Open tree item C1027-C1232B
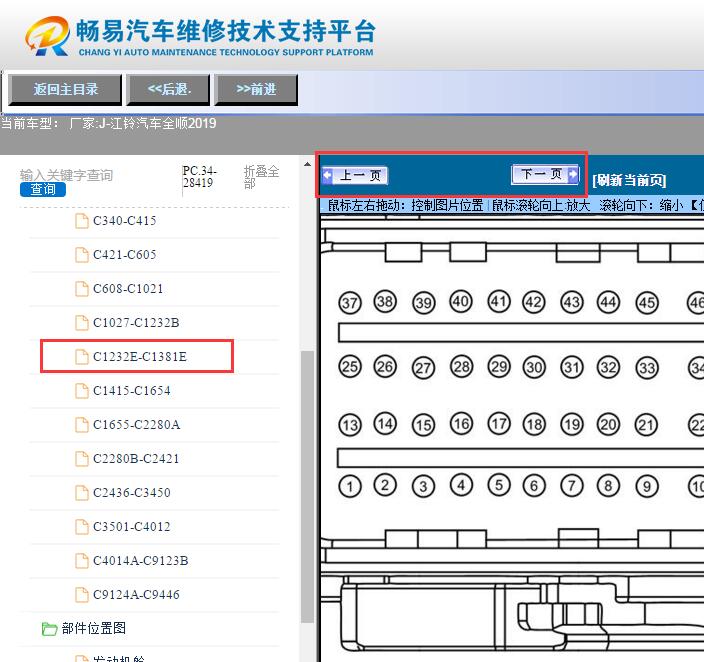704x662 pixels. click(x=136, y=322)
